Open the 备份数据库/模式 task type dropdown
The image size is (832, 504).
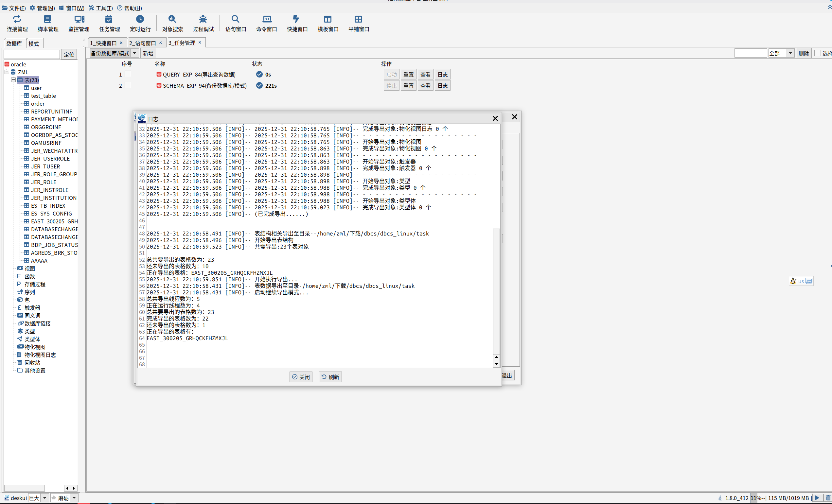pyautogui.click(x=134, y=53)
